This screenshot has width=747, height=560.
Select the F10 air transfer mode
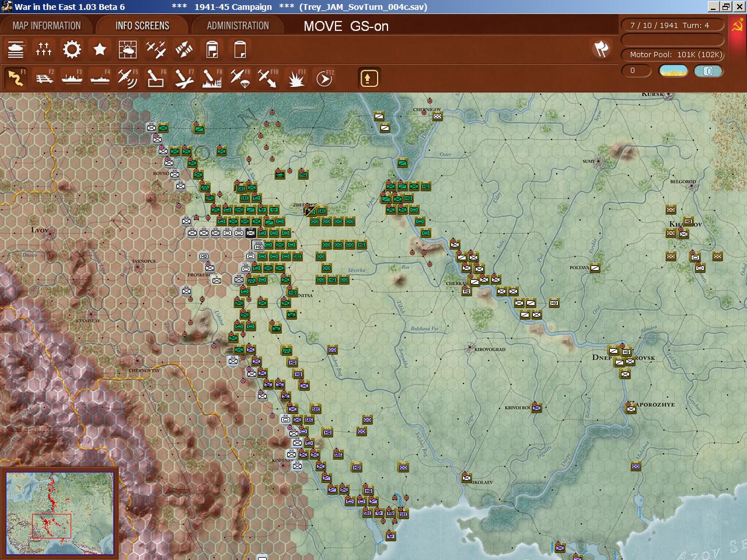tap(268, 78)
